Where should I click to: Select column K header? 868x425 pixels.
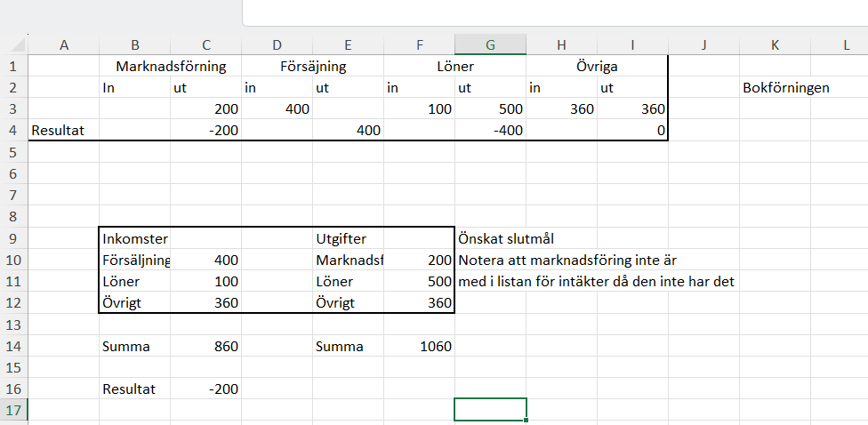775,45
